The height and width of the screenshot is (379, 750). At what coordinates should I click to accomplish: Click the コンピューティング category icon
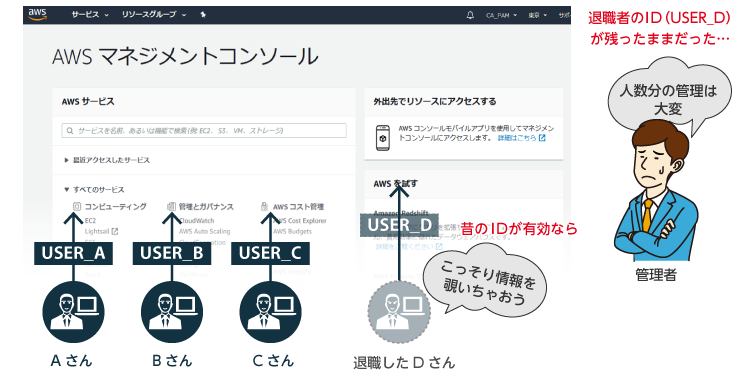tap(77, 206)
